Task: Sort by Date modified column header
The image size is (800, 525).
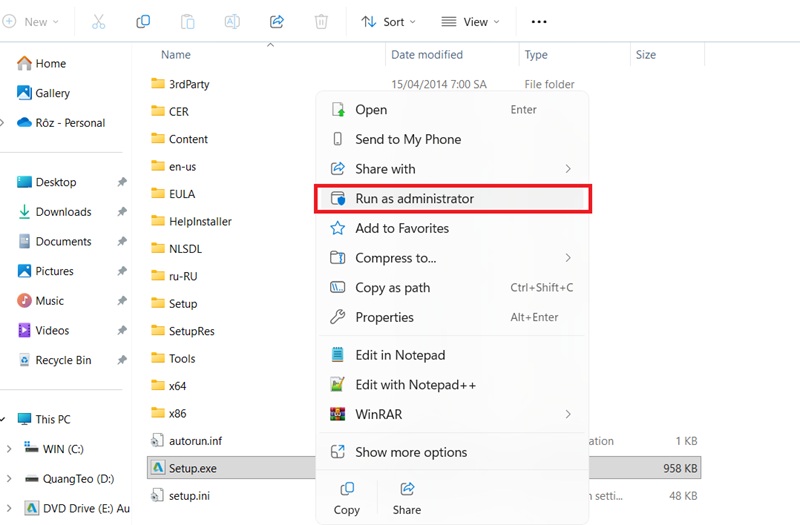Action: pyautogui.click(x=427, y=55)
